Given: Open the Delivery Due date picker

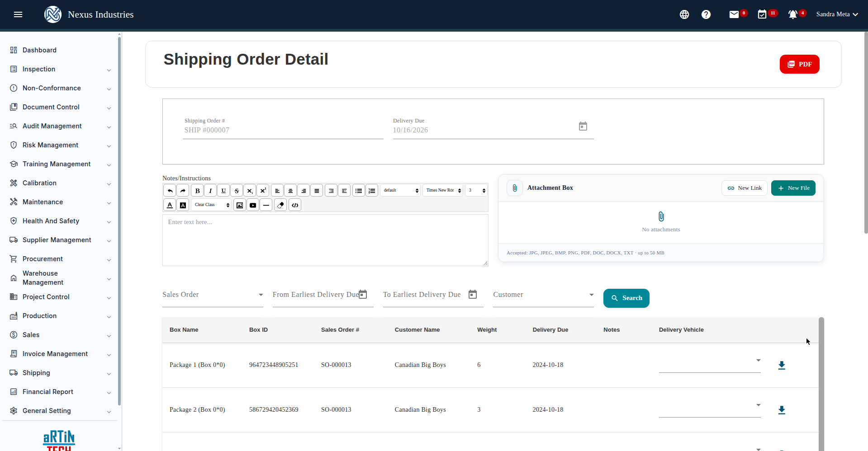Looking at the screenshot, I should coord(583,127).
